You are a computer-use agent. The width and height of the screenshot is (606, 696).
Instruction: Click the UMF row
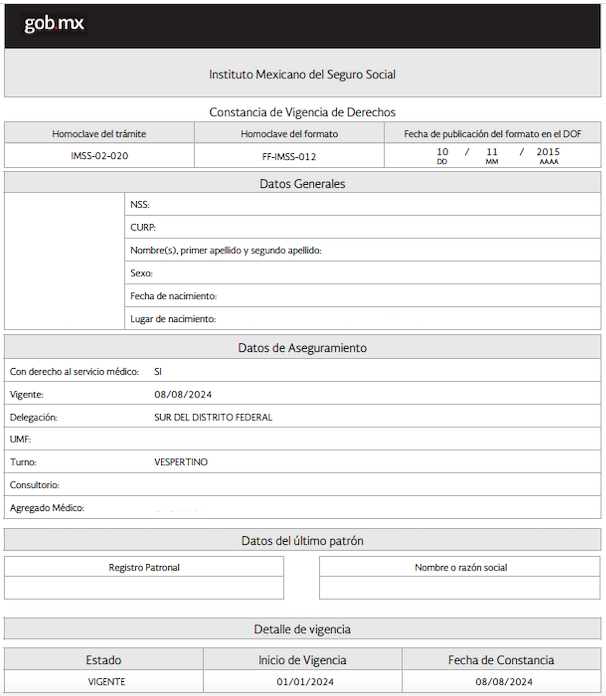click(302, 439)
